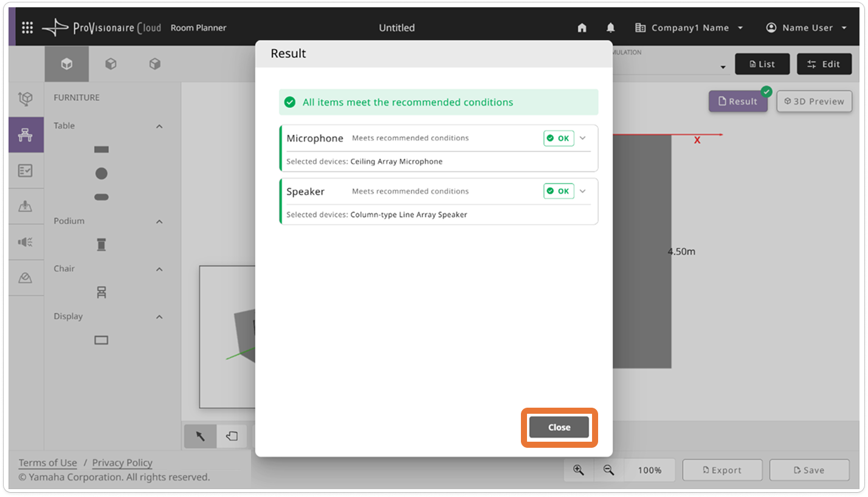The height and width of the screenshot is (497, 868).
Task: Click the Result button
Action: click(x=738, y=101)
